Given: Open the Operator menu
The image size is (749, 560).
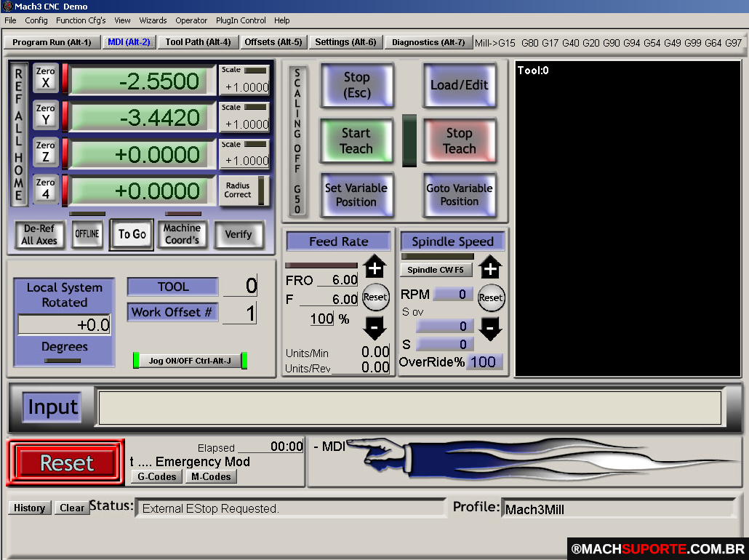Looking at the screenshot, I should click(191, 20).
